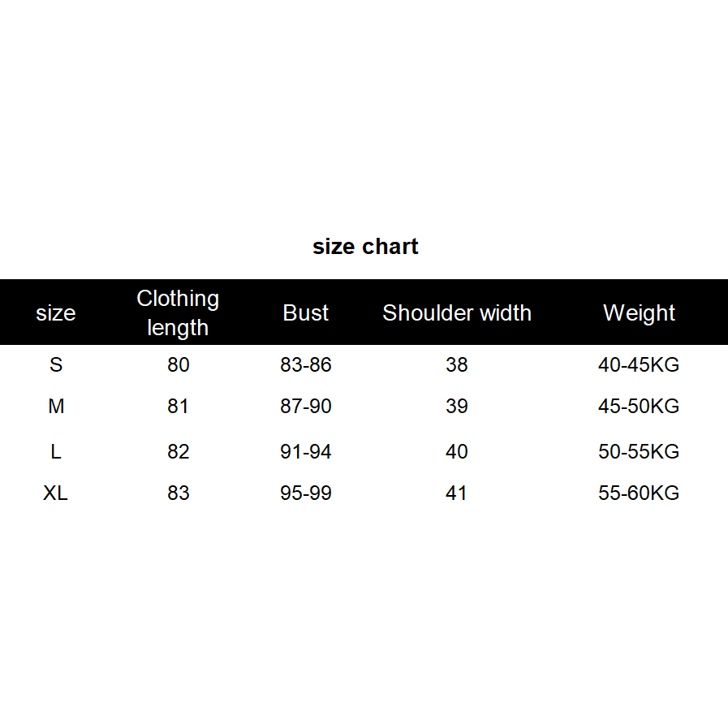The height and width of the screenshot is (728, 728).
Task: Click the 'size chart' title
Action: tap(365, 247)
